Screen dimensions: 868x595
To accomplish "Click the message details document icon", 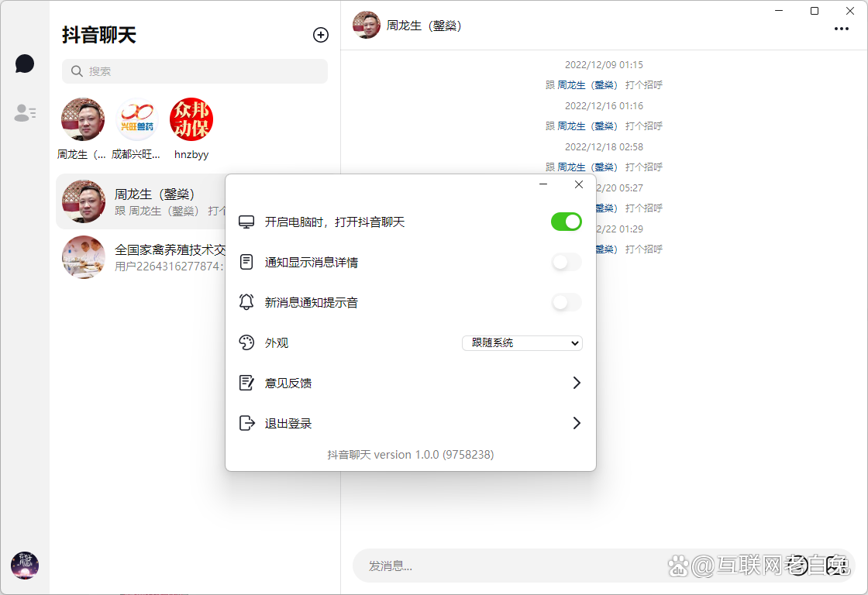I will [246, 262].
